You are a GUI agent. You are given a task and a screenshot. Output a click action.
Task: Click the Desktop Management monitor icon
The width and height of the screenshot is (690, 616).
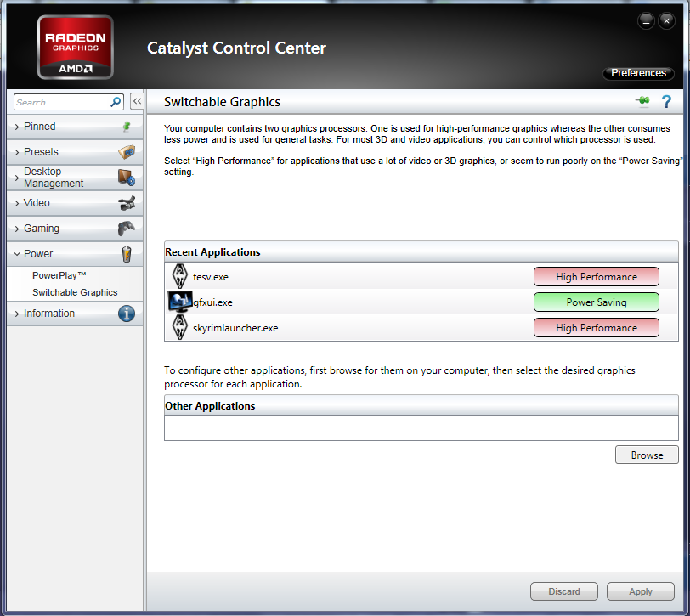[x=127, y=178]
